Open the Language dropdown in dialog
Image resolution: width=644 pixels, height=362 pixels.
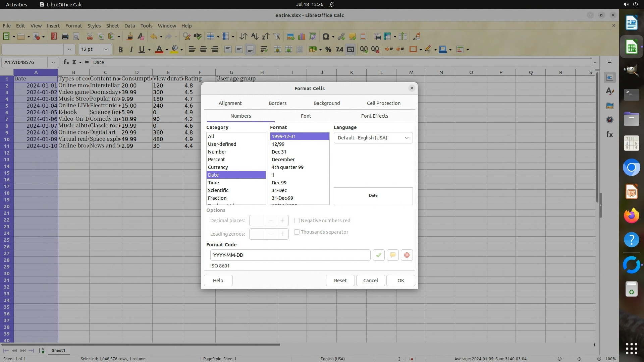(373, 138)
